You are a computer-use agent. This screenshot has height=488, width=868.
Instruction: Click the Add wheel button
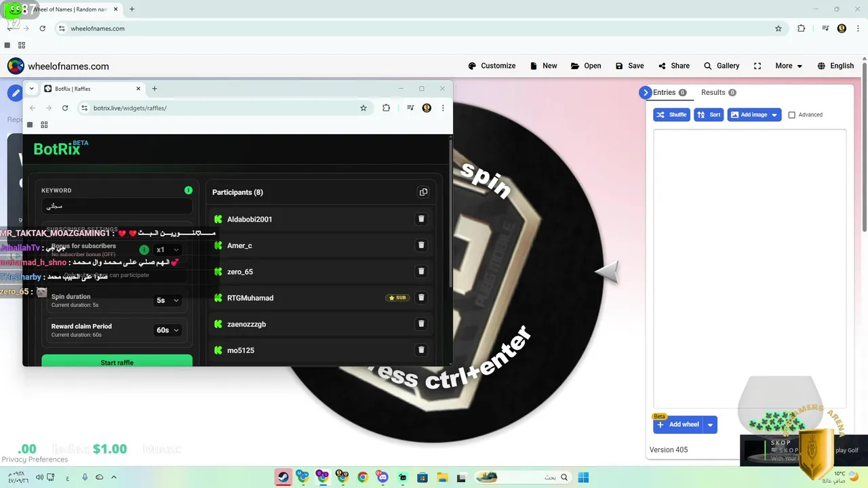[x=678, y=425]
